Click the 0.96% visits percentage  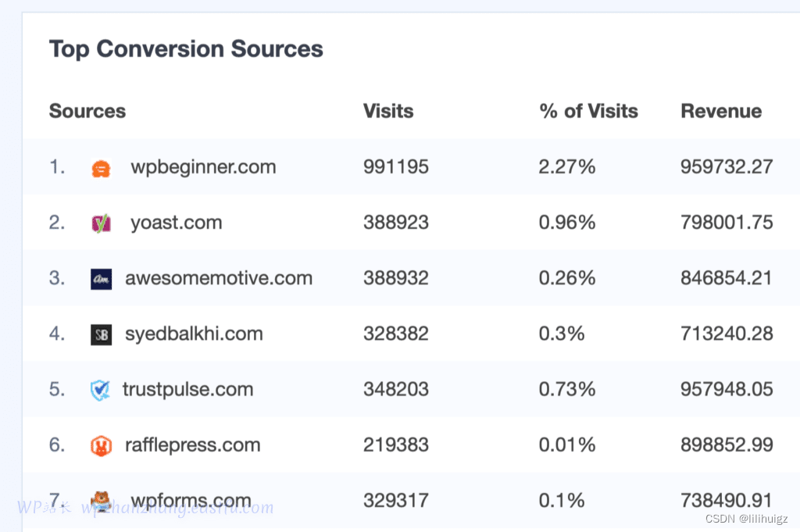click(567, 223)
